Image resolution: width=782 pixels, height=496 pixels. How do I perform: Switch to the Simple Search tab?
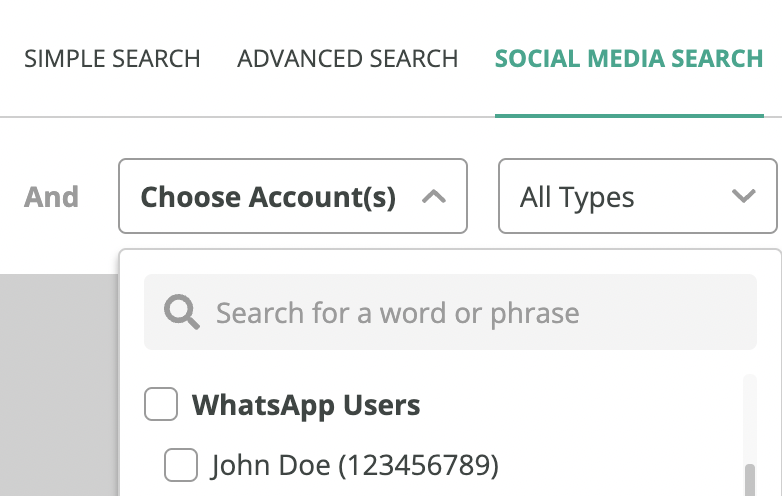tap(112, 59)
